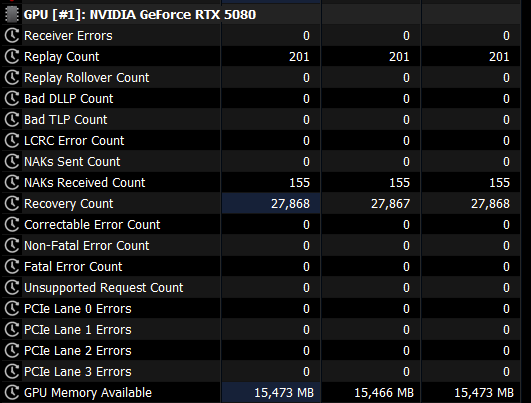Viewport: 531px width, 403px height.
Task: Click the Non-Fatal Error Count label
Action: 86,246
